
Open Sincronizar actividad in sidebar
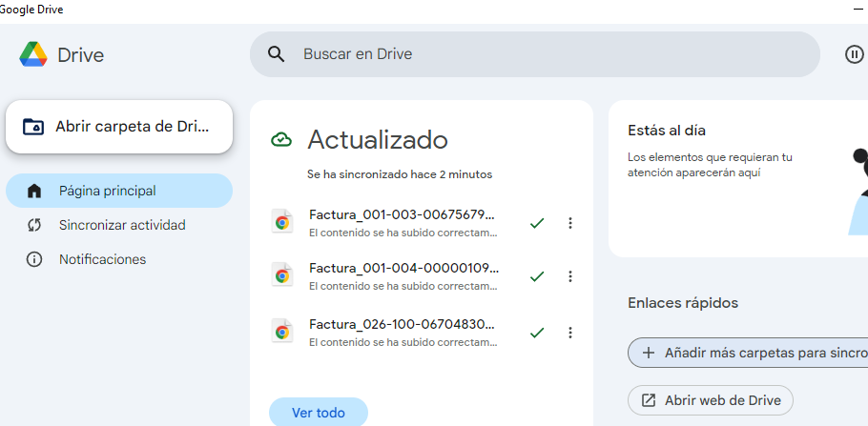pyautogui.click(x=119, y=225)
